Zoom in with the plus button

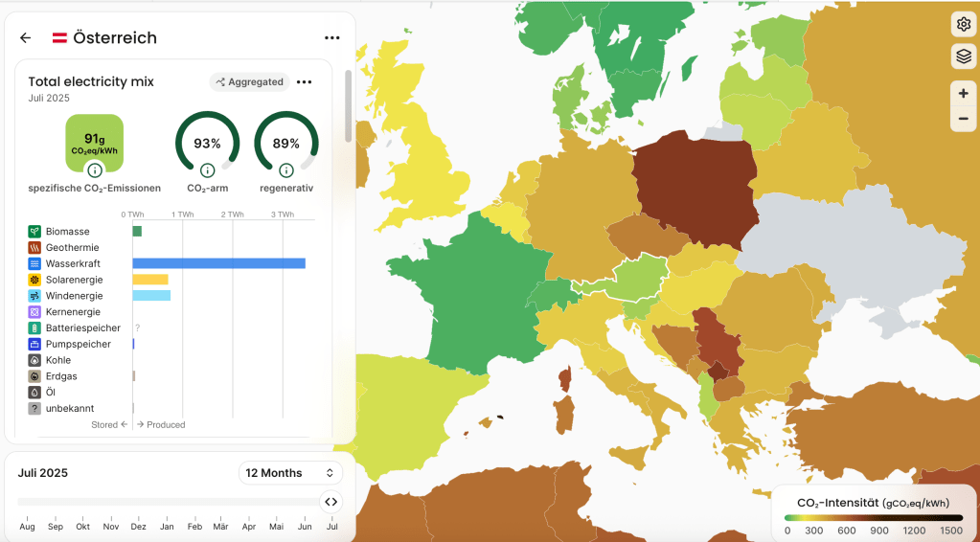click(x=963, y=93)
